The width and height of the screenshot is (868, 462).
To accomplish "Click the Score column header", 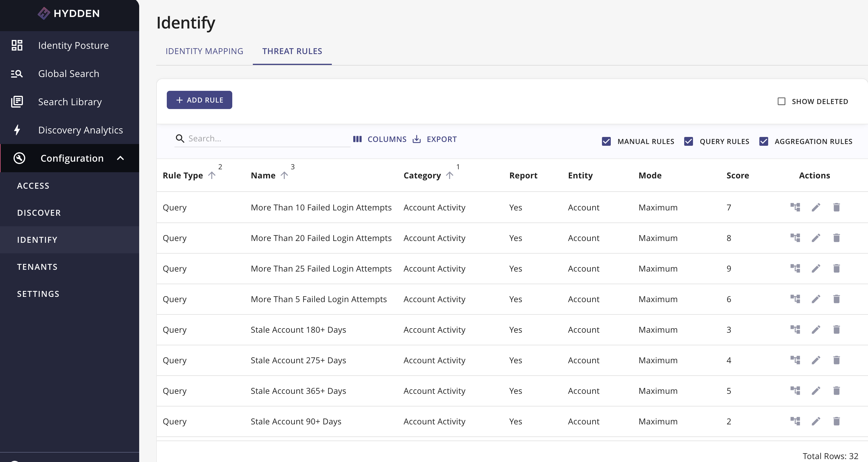I will point(738,175).
